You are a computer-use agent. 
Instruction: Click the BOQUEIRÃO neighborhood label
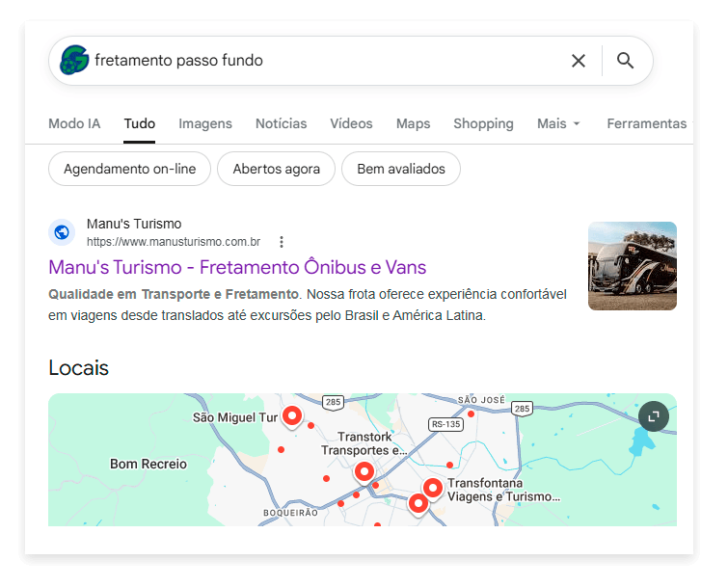click(x=290, y=513)
